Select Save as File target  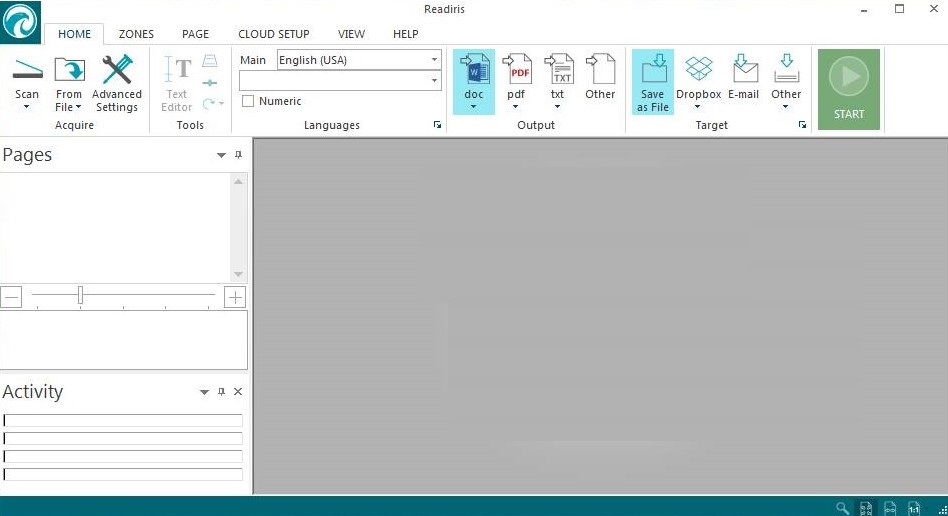653,82
